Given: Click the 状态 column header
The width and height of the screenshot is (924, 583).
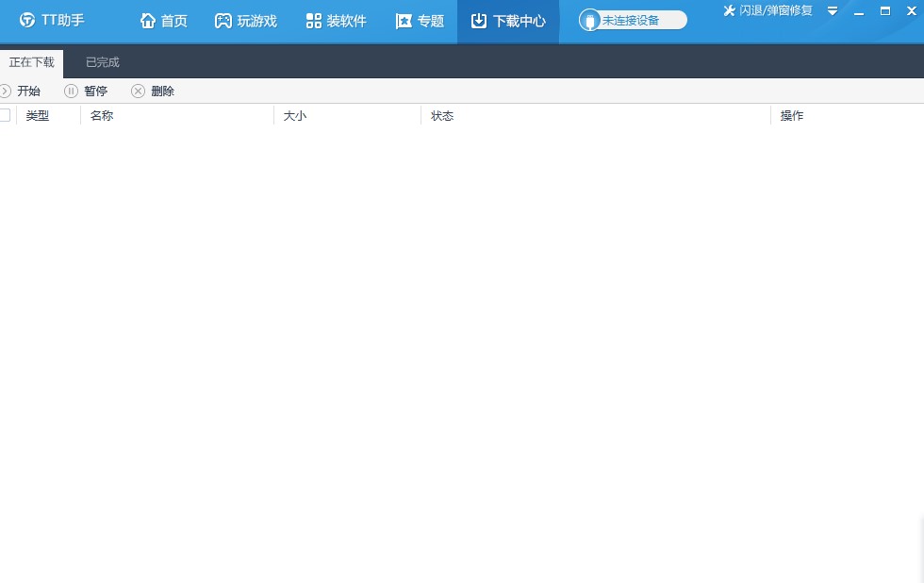Looking at the screenshot, I should pos(442,115).
